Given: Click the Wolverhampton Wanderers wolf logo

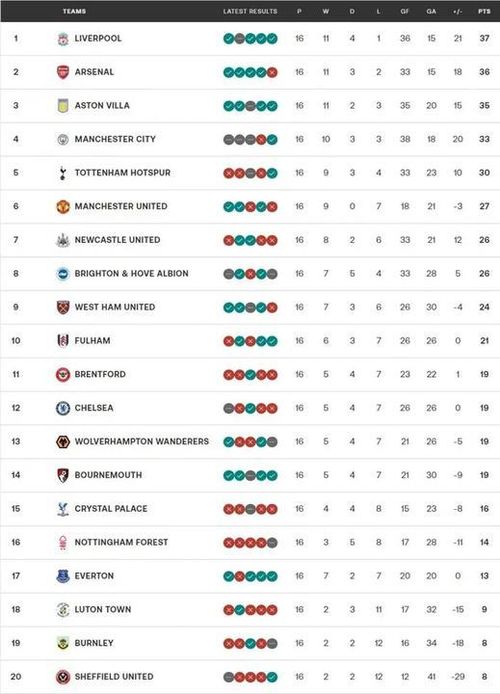Looking at the screenshot, I should [63, 442].
